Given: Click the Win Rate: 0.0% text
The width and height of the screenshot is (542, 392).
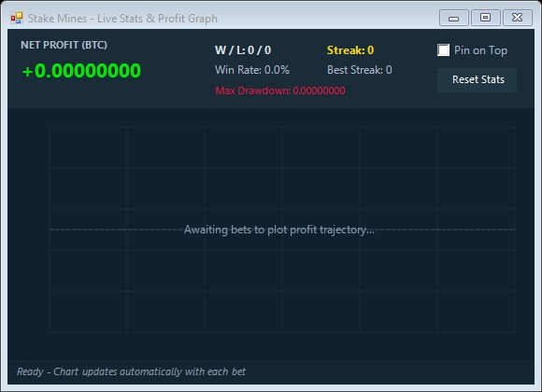Looking at the screenshot, I should click(252, 70).
